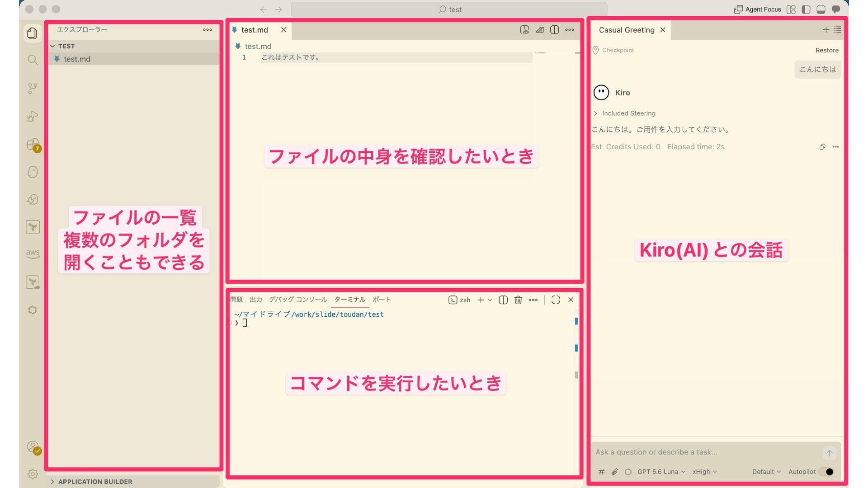Viewport: 868px width, 488px height.
Task: Toggle the primary sidebar visibility in title bar
Action: 806,9
